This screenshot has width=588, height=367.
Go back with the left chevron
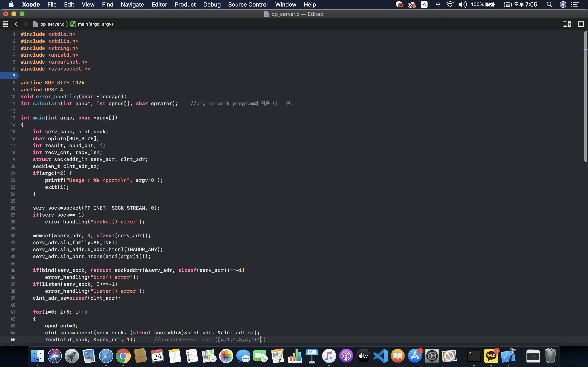click(16, 24)
